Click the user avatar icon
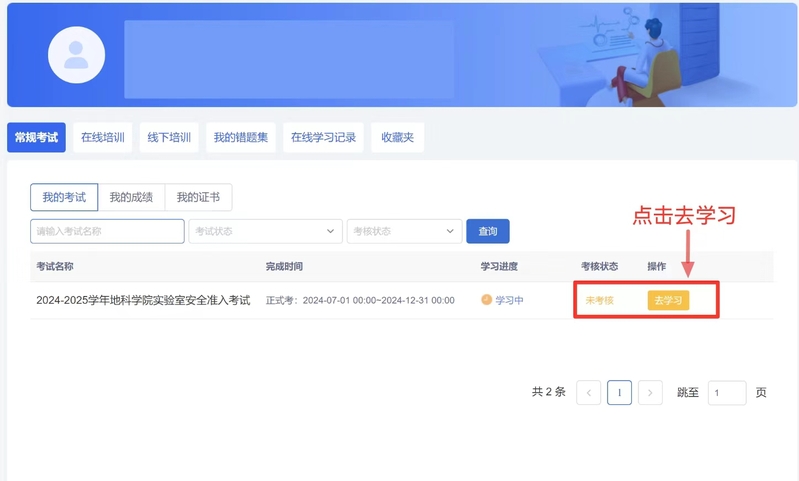Viewport: 799px width, 481px height. [x=76, y=55]
